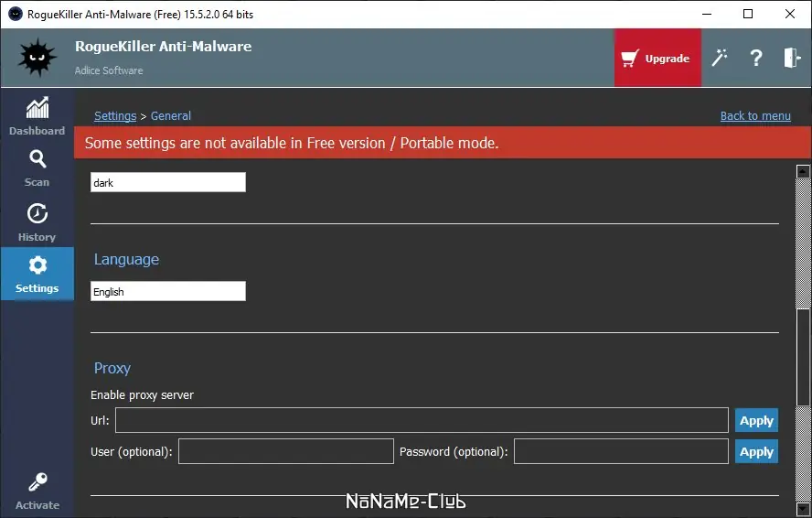The width and height of the screenshot is (812, 518).
Task: Click the exit door icon in header
Action: pos(791,58)
